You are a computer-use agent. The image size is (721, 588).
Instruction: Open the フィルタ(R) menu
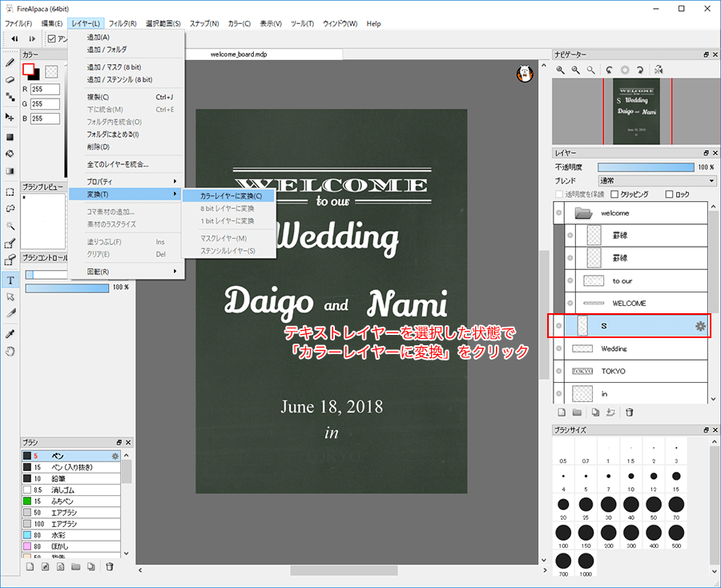click(122, 23)
